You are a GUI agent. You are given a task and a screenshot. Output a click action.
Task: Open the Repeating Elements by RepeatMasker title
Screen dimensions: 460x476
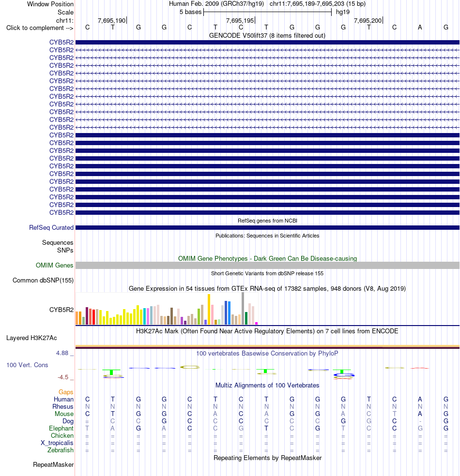point(267,458)
